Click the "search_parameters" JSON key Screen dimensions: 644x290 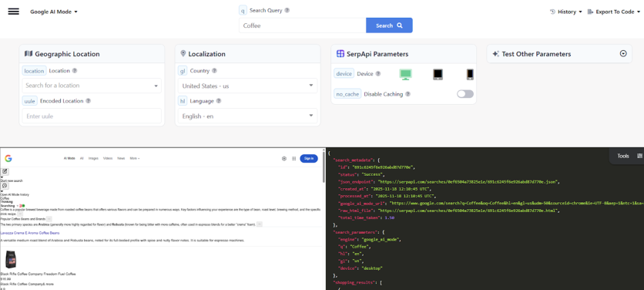point(355,232)
